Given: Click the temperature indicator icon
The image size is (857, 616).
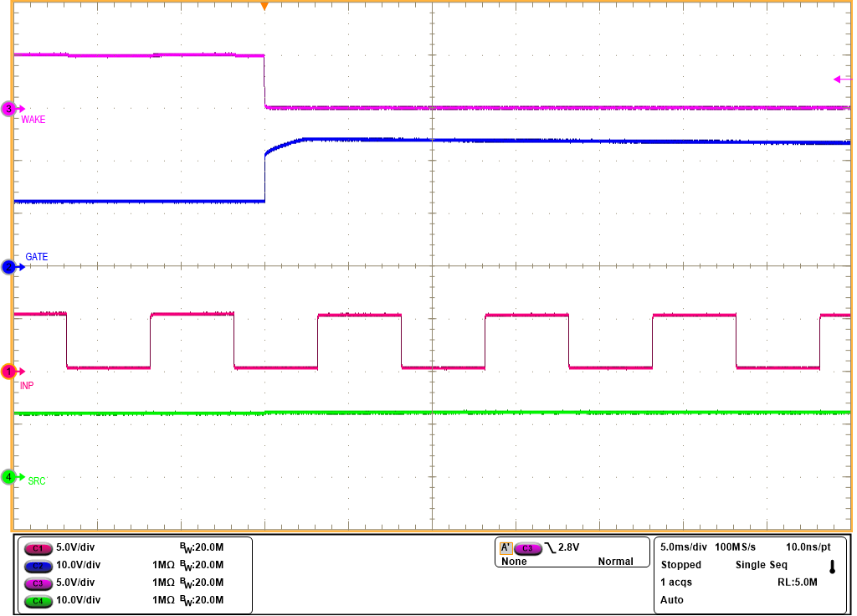Looking at the screenshot, I should click(832, 567).
